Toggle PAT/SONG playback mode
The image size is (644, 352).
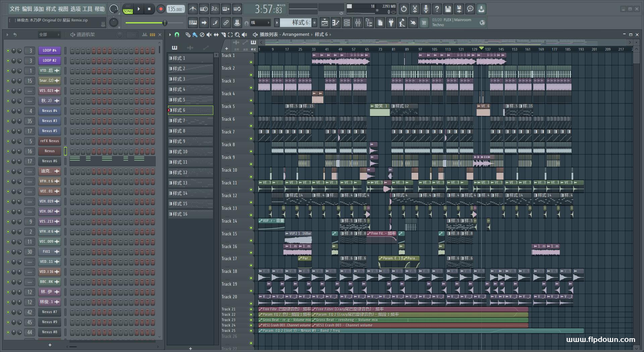coord(128,9)
